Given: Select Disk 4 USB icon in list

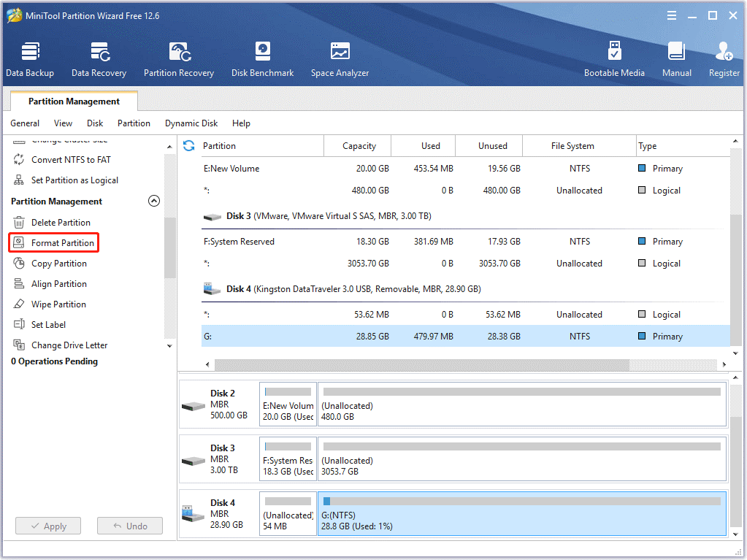Looking at the screenshot, I should point(212,288).
